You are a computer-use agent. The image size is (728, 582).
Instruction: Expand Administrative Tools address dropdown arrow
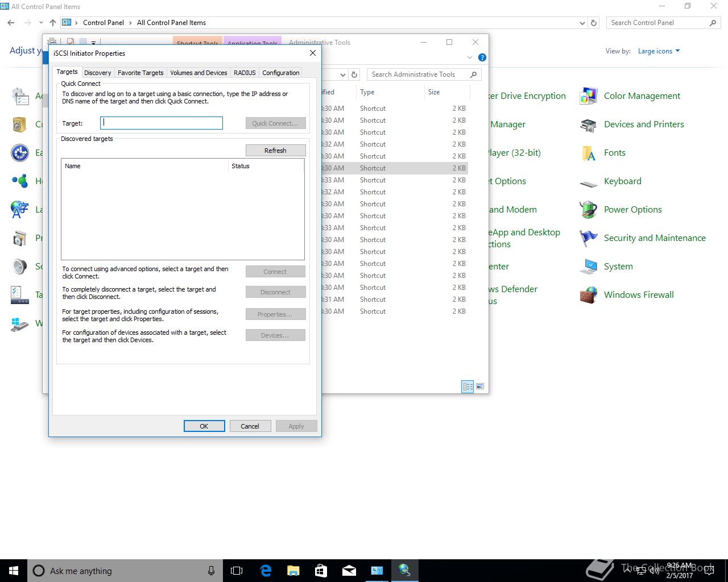pyautogui.click(x=343, y=74)
